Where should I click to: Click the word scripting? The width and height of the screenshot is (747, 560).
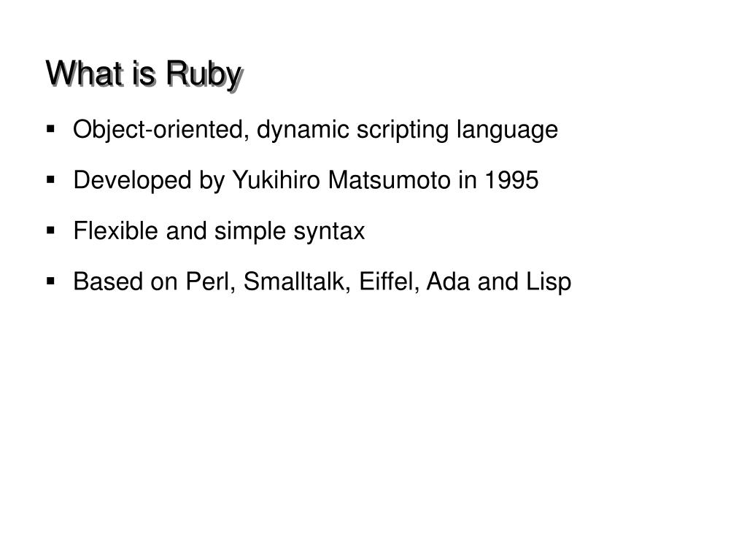coord(403,131)
